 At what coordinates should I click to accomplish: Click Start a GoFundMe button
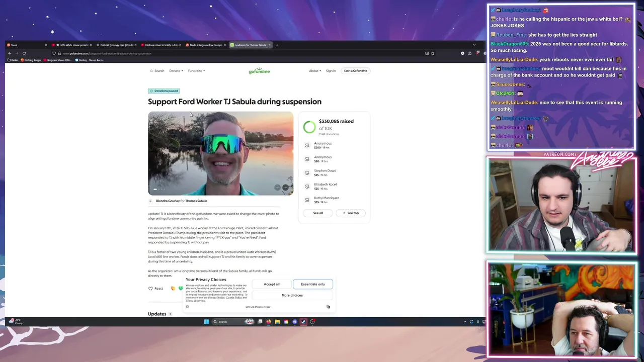coord(355,71)
